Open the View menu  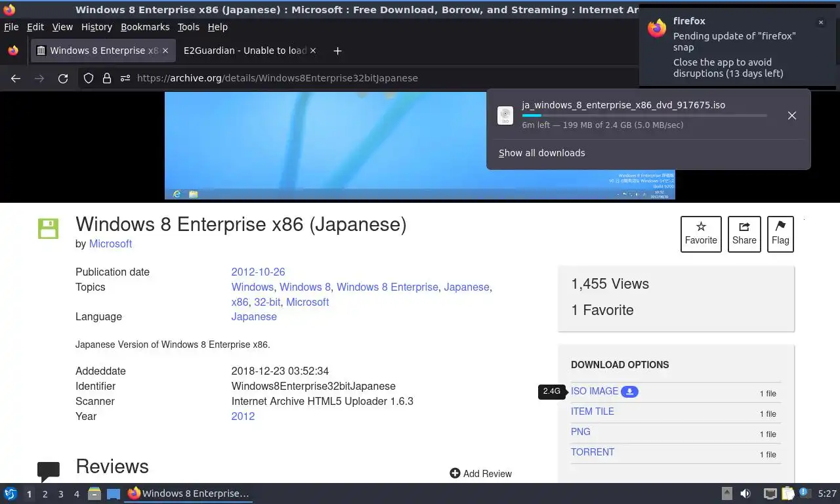tap(62, 27)
